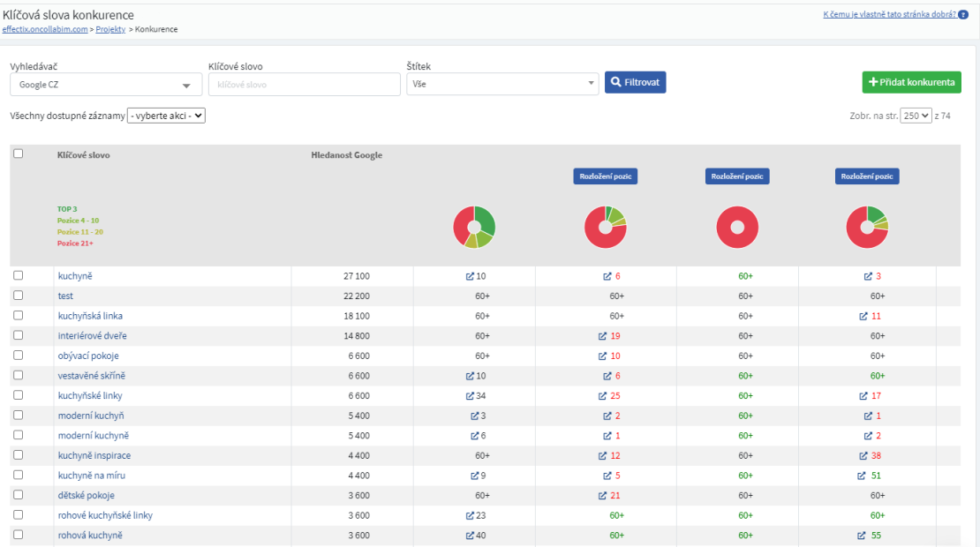980x547 pixels.
Task: Open external link icon beside 6 in moderní kuchyně row
Action: [x=474, y=436]
